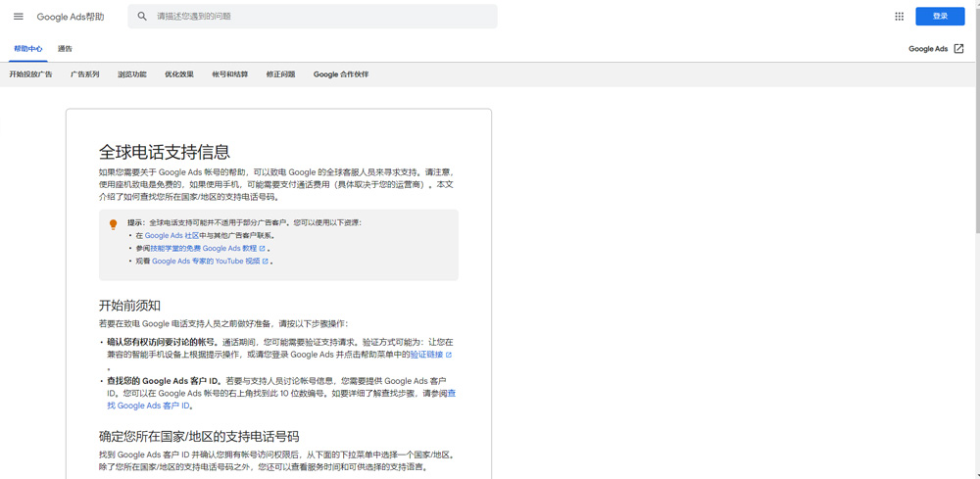This screenshot has height=479, width=980.
Task: Click external-link icon after YouTube 视频
Action: click(266, 262)
